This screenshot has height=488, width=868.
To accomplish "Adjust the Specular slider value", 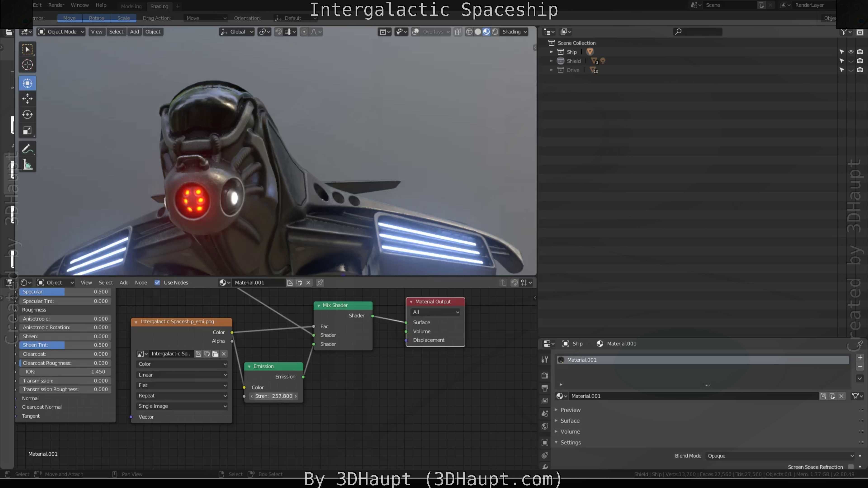I will pyautogui.click(x=65, y=292).
